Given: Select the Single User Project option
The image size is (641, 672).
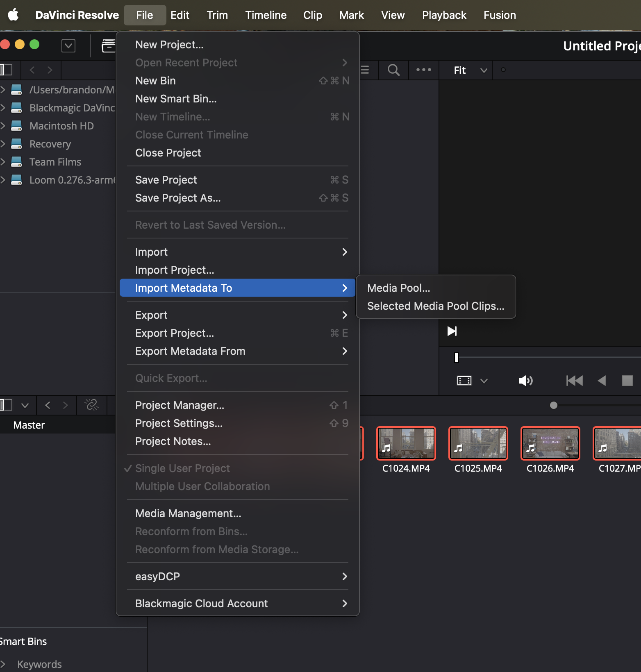Looking at the screenshot, I should coord(182,468).
